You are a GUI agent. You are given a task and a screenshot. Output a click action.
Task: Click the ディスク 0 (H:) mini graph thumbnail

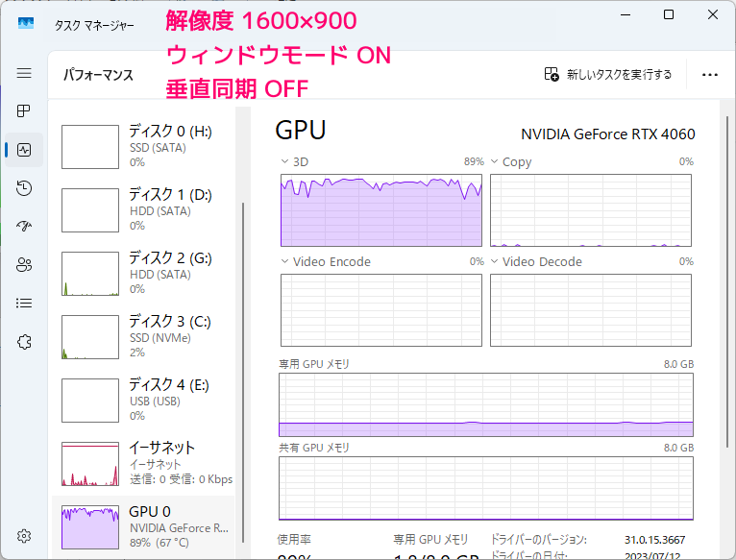(x=90, y=147)
